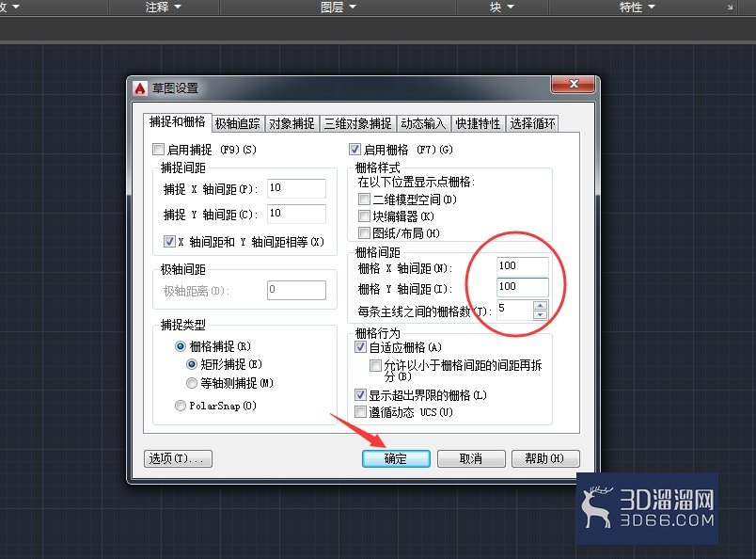Viewport: 756px width, 559px height.
Task: Toggle 自适应栅格 checkbox
Action: (361, 346)
